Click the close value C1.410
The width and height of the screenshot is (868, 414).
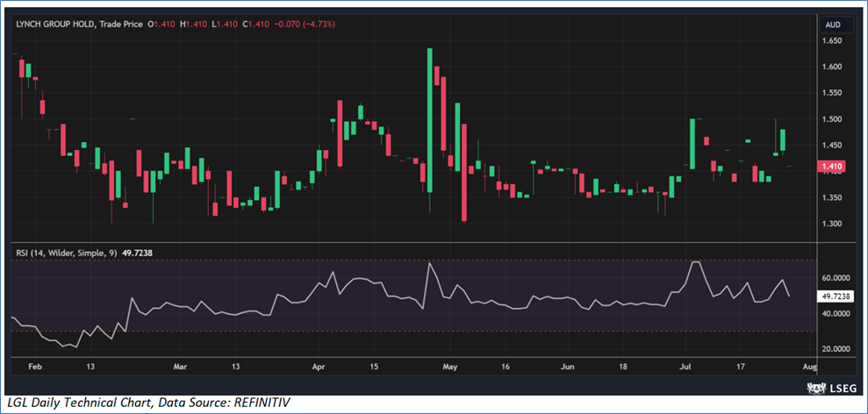pyautogui.click(x=257, y=25)
